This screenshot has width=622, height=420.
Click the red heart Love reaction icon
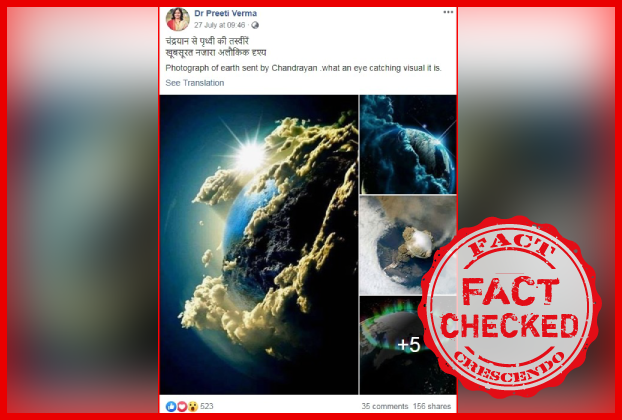point(182,406)
